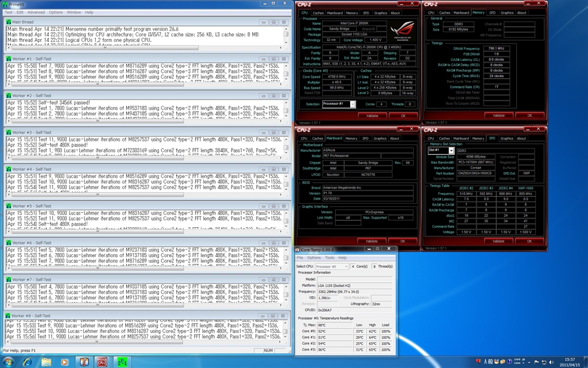
Task: Open the Windows Start menu
Action: [7, 362]
